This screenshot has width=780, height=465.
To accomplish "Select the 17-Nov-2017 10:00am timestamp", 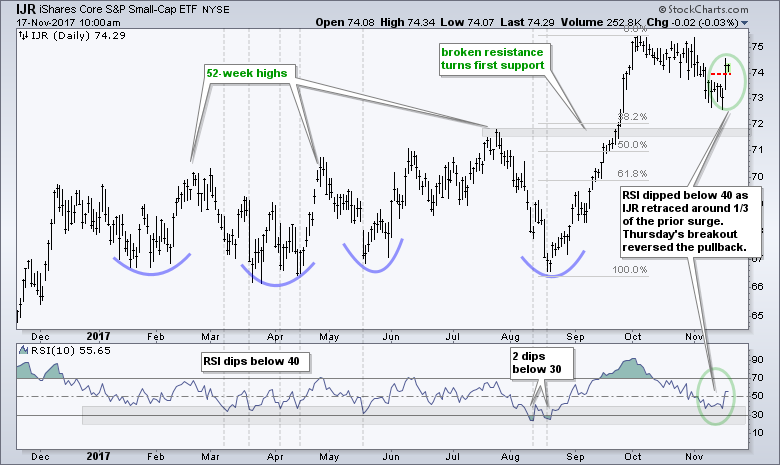I will point(68,22).
